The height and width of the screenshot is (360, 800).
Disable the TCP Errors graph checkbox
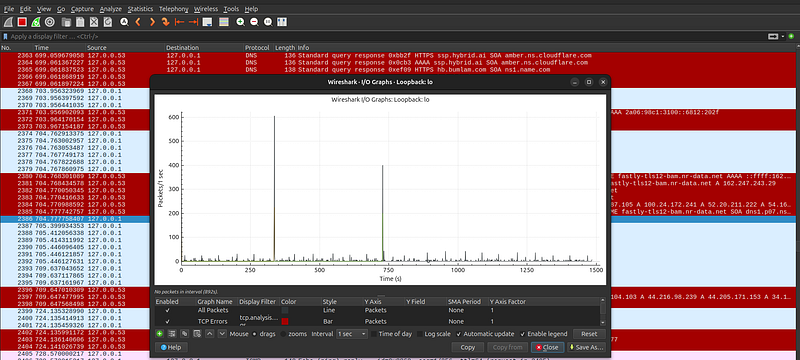pyautogui.click(x=167, y=321)
